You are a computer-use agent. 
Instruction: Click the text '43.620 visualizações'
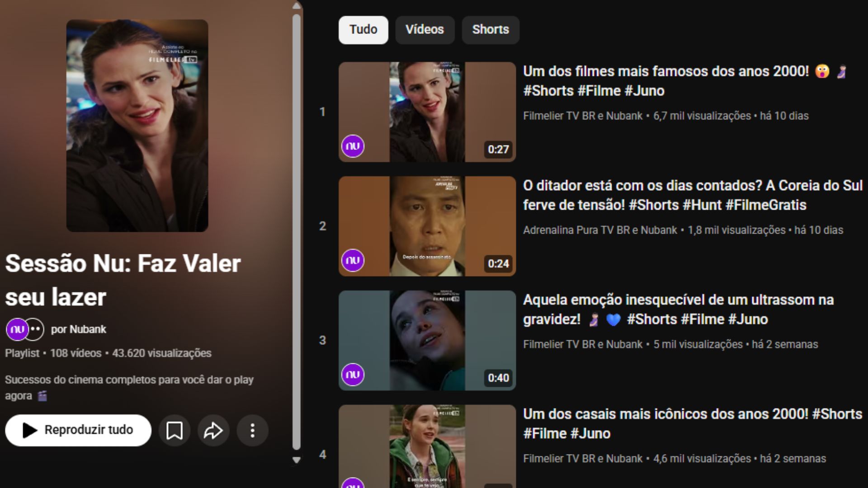162,353
